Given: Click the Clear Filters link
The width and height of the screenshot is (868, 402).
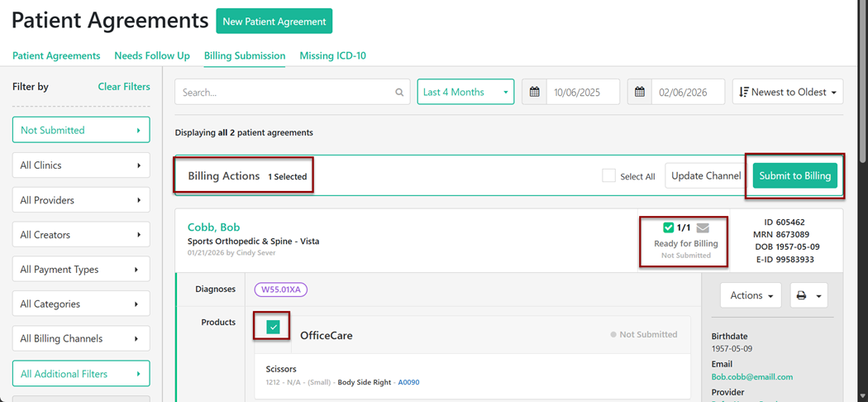Looking at the screenshot, I should click(x=124, y=86).
